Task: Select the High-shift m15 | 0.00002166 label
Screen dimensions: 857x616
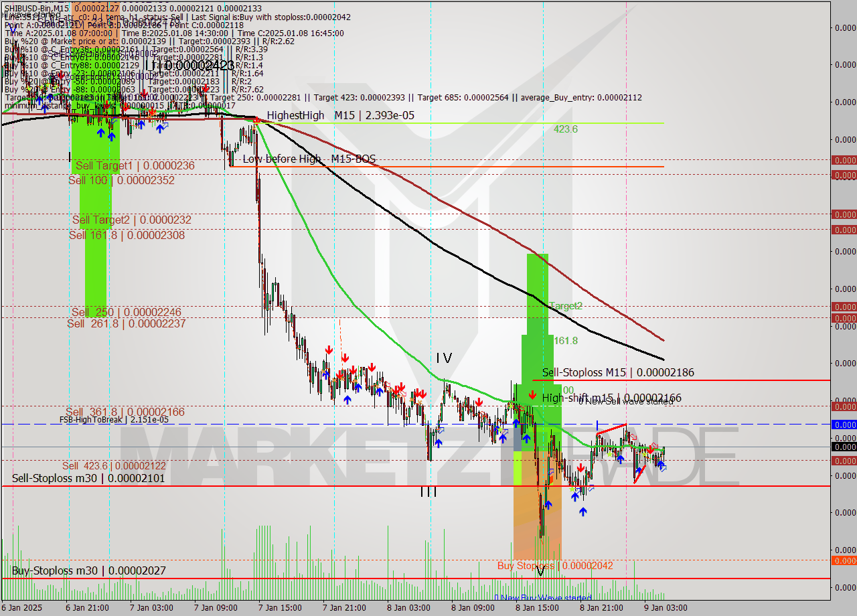Action: (612, 398)
